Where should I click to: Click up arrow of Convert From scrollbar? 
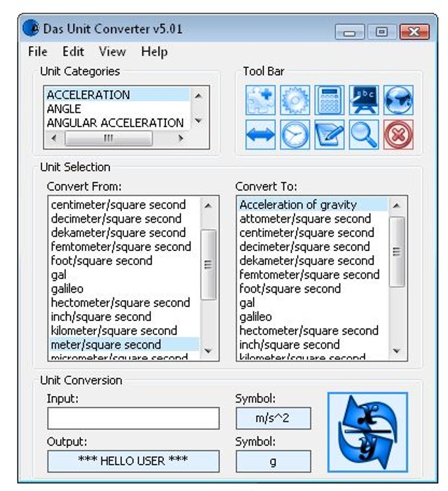point(208,206)
